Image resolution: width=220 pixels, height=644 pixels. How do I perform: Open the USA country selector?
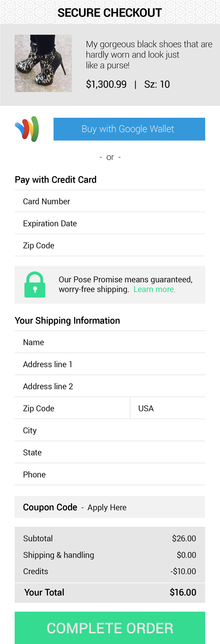167,408
